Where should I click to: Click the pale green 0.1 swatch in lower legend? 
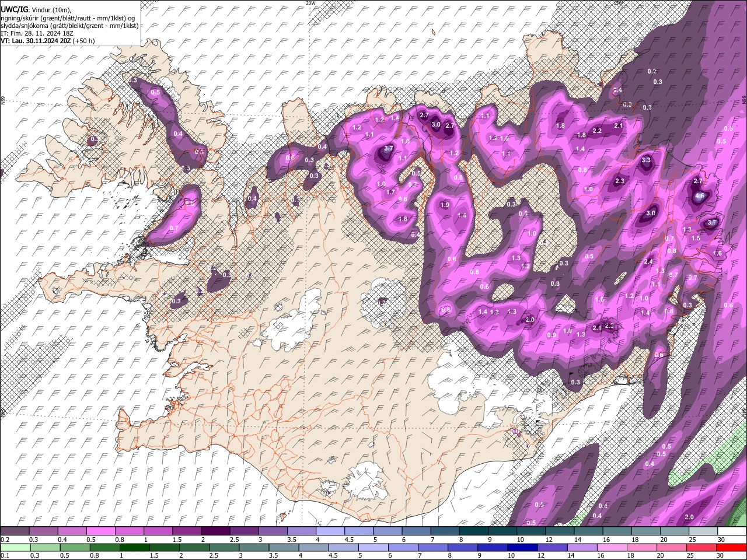15,547
